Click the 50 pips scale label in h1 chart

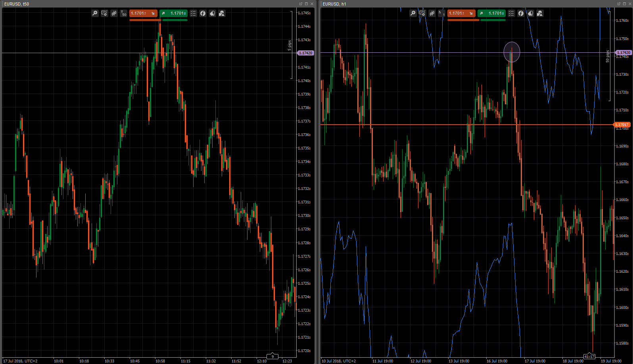click(608, 56)
